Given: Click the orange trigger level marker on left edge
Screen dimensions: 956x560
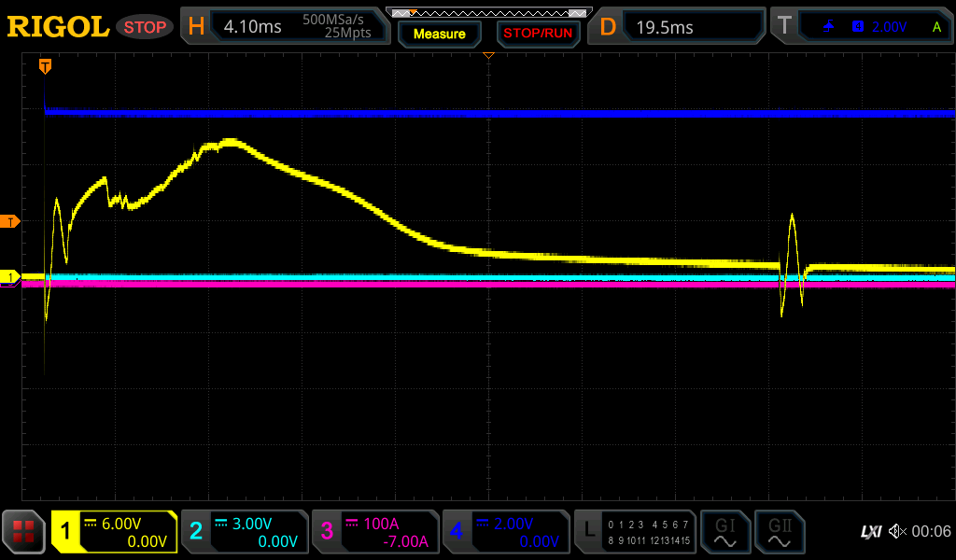Looking at the screenshot, I should click(x=10, y=221).
